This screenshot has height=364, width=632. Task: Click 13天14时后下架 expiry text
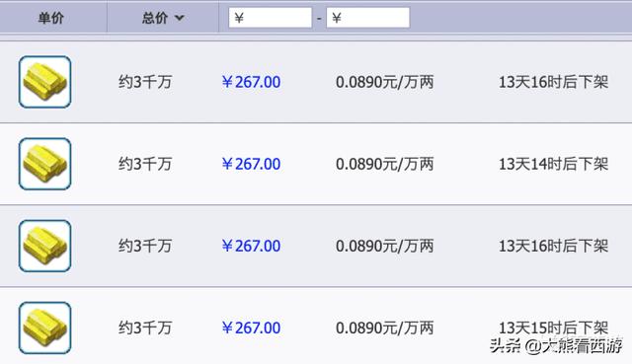coord(554,164)
